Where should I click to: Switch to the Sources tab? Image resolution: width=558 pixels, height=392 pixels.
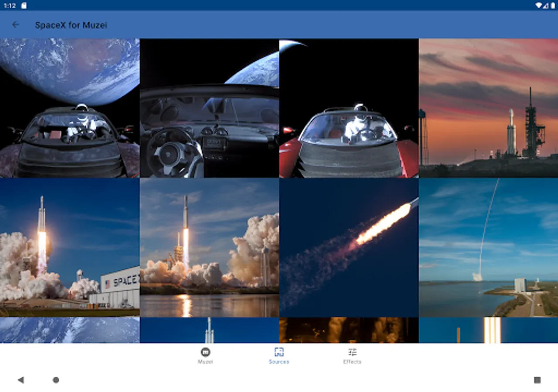point(279,356)
